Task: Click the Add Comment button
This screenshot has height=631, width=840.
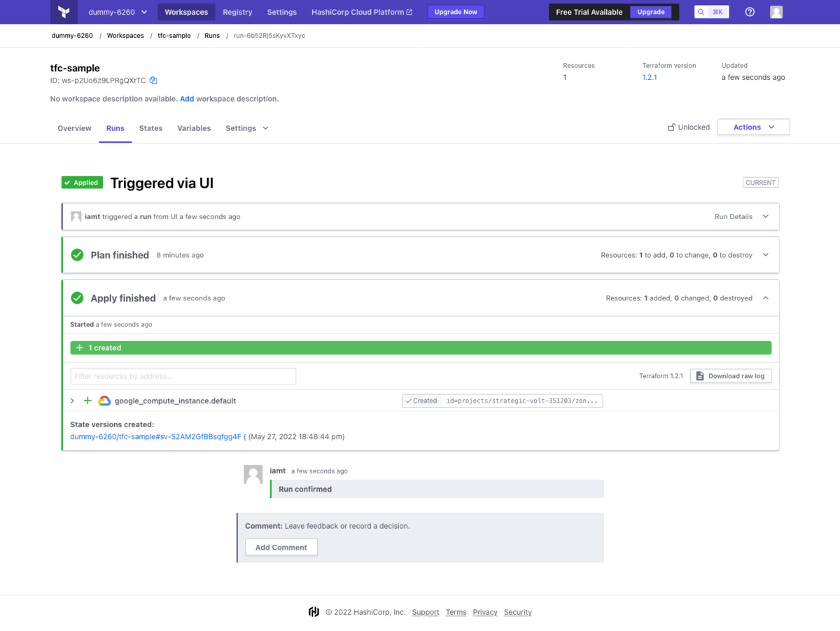Action: point(281,547)
